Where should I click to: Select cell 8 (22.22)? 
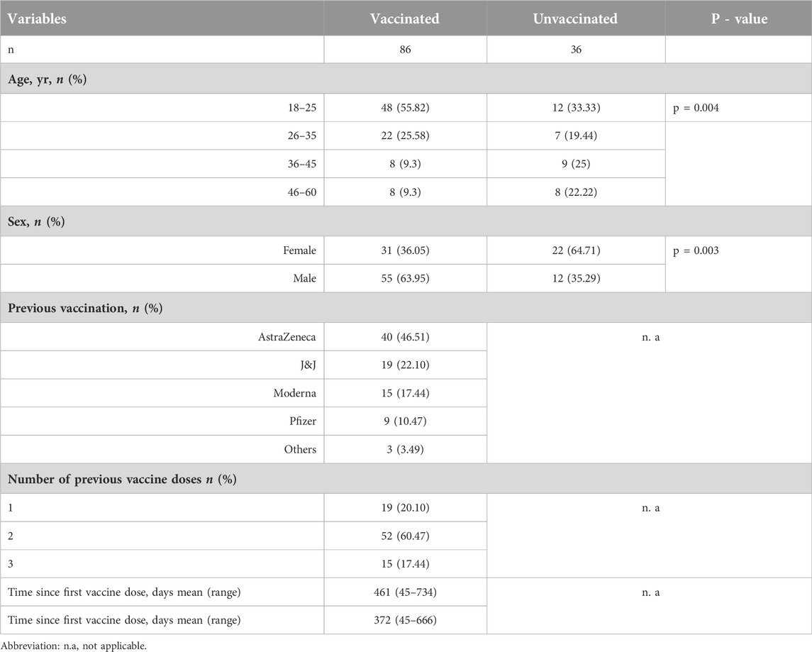click(576, 192)
